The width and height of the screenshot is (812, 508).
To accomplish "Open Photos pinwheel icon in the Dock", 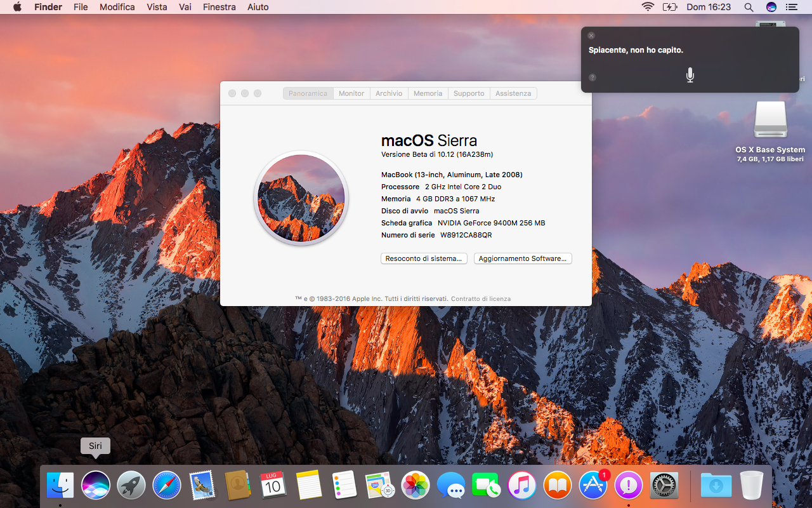I will pyautogui.click(x=416, y=486).
